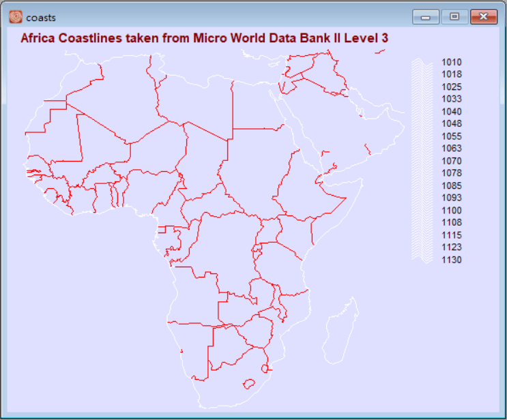Click the small enclave outline near the southern tip
Viewport: 507px width, 420px height.
[x=249, y=384]
